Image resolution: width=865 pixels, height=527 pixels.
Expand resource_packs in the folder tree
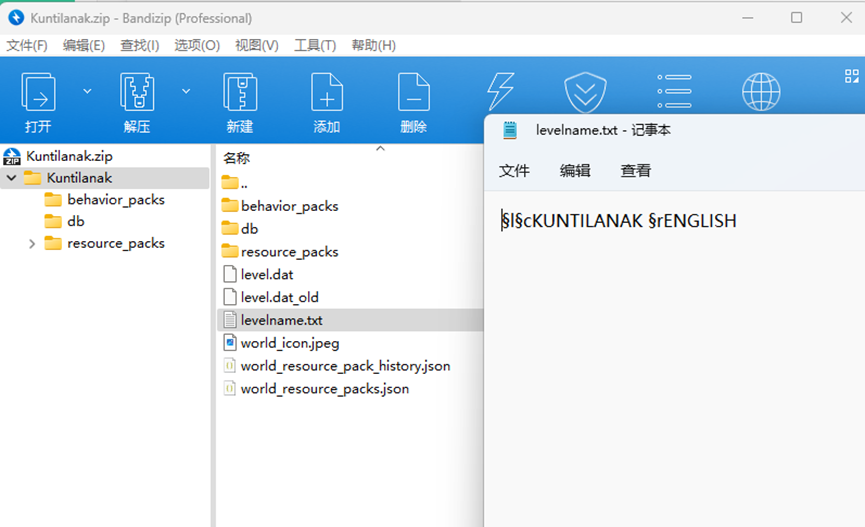tap(32, 243)
